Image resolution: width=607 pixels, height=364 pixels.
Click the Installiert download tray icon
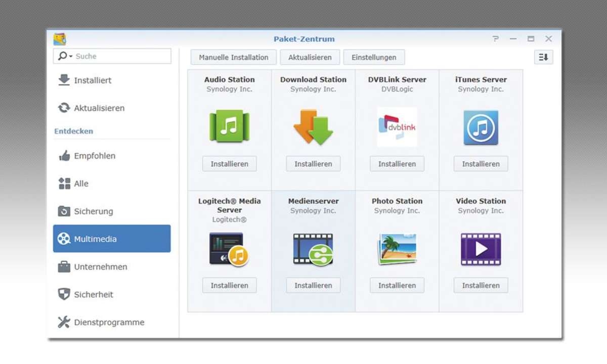[x=64, y=80]
